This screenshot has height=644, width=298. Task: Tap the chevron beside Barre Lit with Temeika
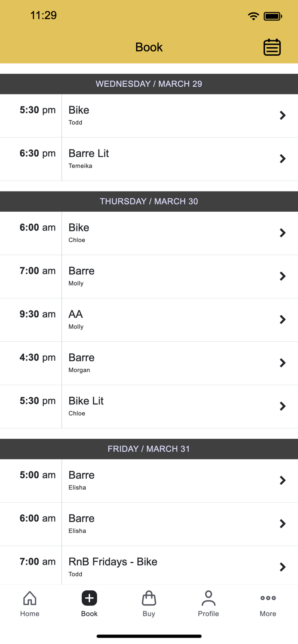[283, 158]
